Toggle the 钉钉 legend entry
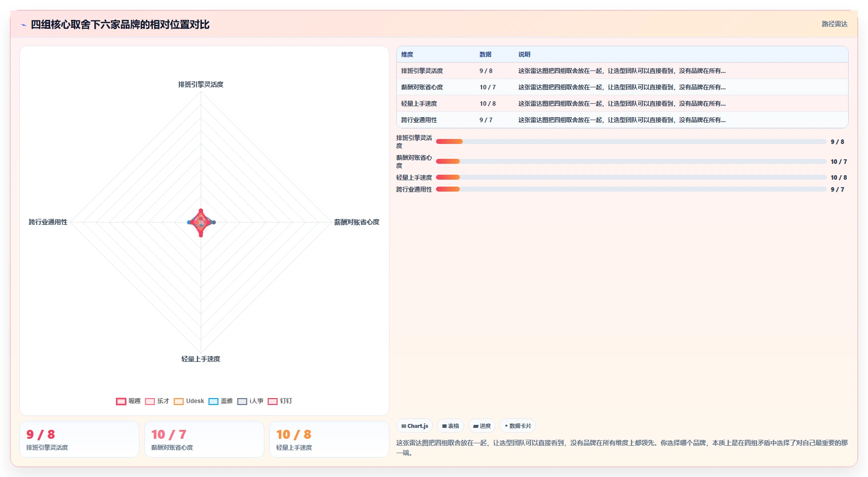Viewport: 868px width, 477px height. [280, 401]
